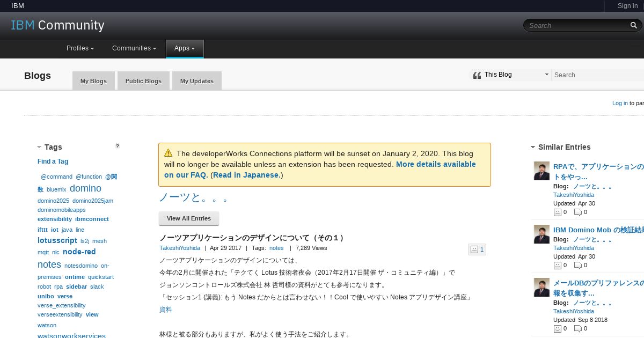Image resolution: width=644 pixels, height=338 pixels.
Task: Open author avatar for メールDB entry
Action: click(x=541, y=287)
